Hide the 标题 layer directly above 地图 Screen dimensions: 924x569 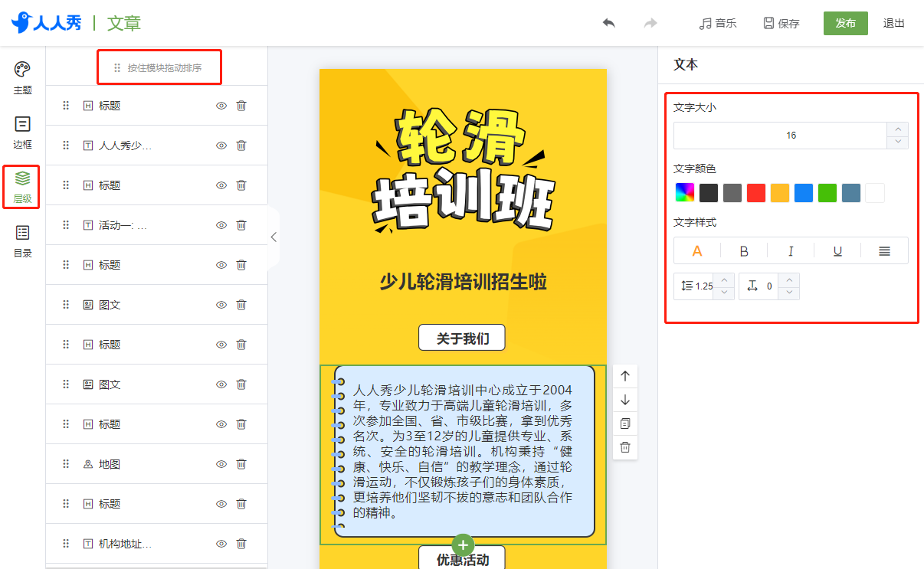(x=221, y=424)
